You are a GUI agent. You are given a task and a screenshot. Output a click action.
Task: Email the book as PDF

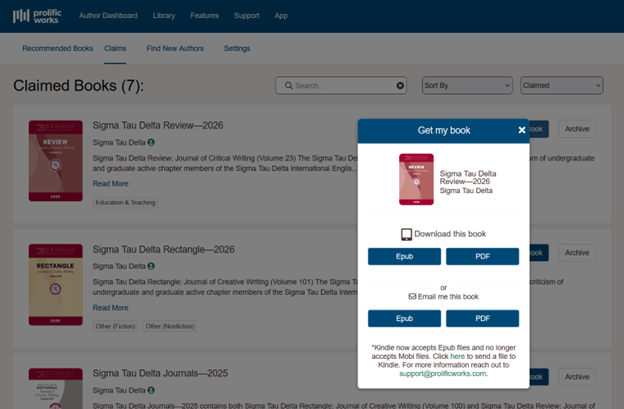pyautogui.click(x=482, y=319)
